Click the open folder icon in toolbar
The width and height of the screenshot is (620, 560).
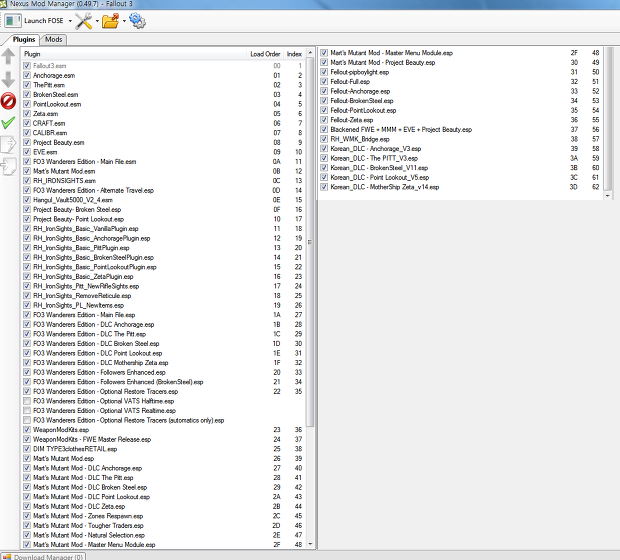(x=111, y=21)
